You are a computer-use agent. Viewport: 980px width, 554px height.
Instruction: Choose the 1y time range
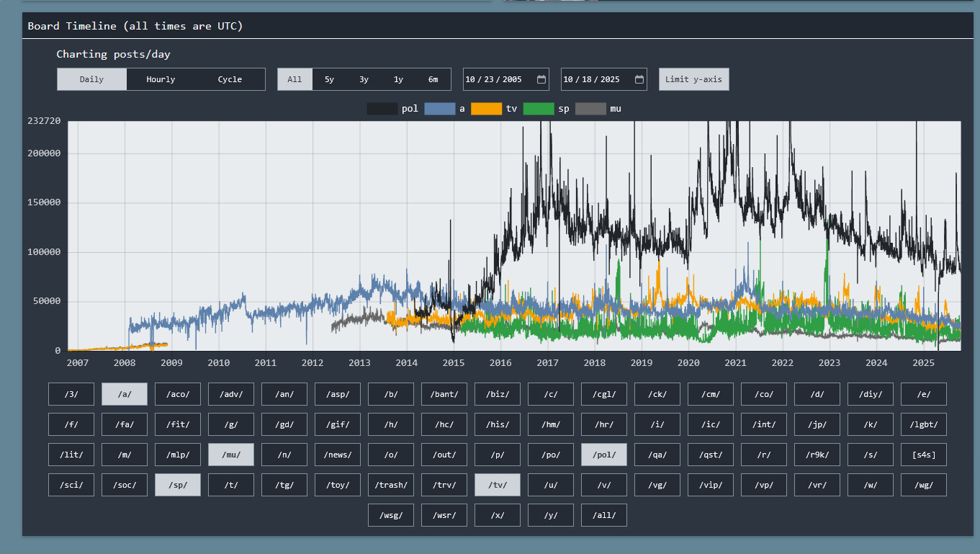(x=398, y=79)
